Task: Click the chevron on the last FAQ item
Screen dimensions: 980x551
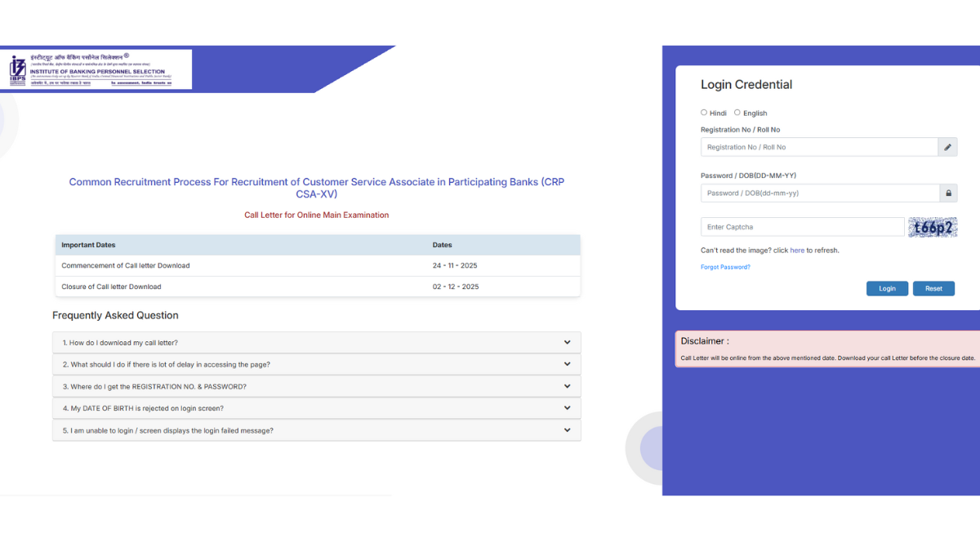Action: click(568, 430)
